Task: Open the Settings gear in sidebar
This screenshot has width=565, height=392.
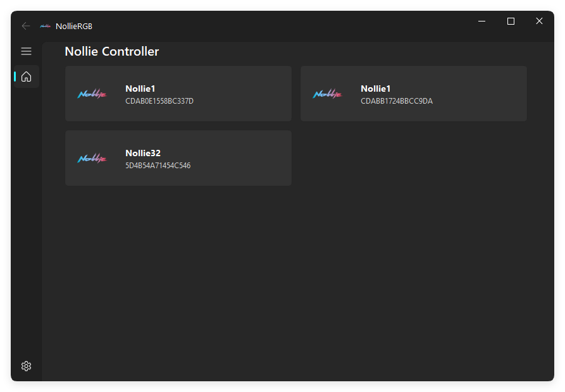Action: pyautogui.click(x=27, y=366)
